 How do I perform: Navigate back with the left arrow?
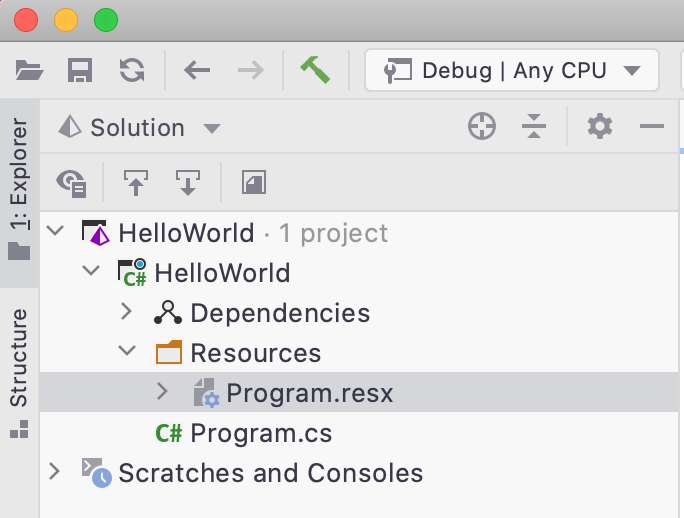[x=197, y=70]
